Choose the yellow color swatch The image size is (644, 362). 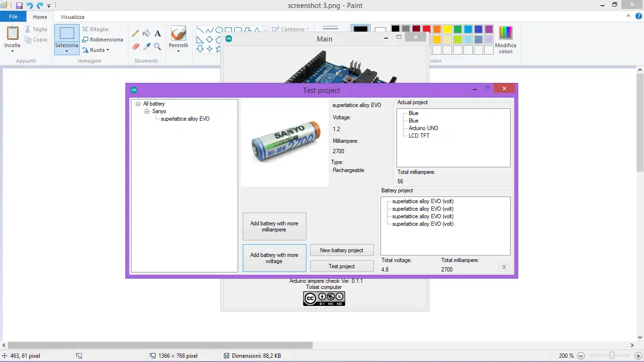click(447, 29)
